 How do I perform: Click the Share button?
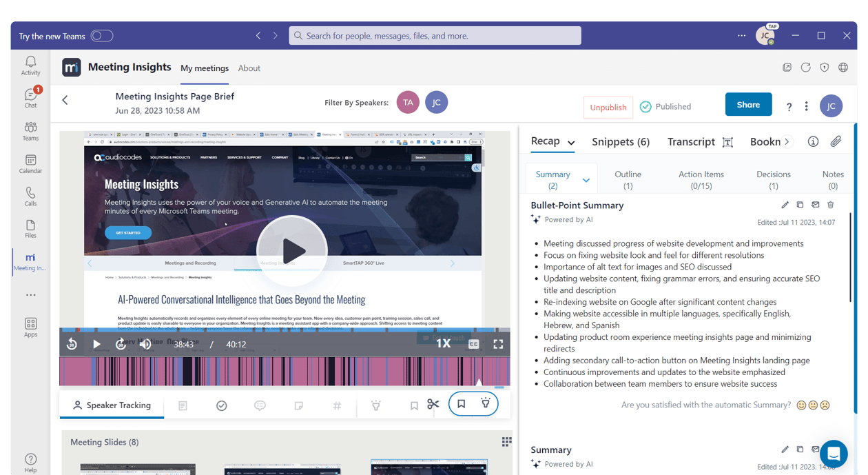748,105
